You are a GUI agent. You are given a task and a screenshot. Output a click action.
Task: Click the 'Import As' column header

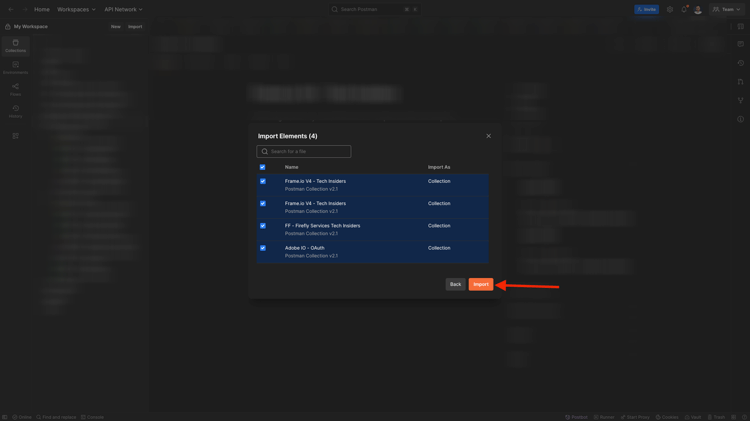(439, 167)
